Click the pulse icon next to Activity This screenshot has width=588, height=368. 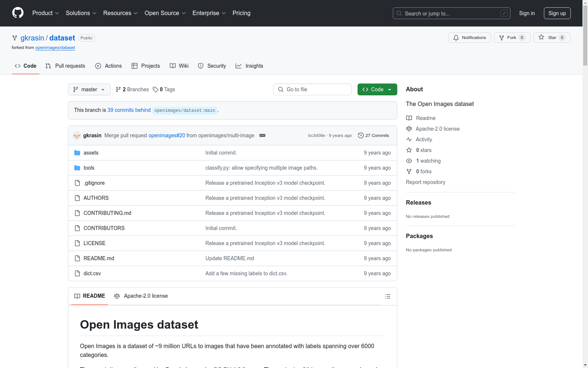pos(409,139)
